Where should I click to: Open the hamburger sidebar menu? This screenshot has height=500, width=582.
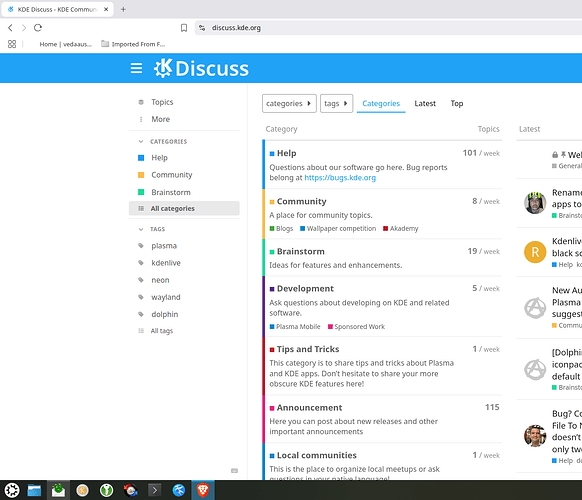136,68
